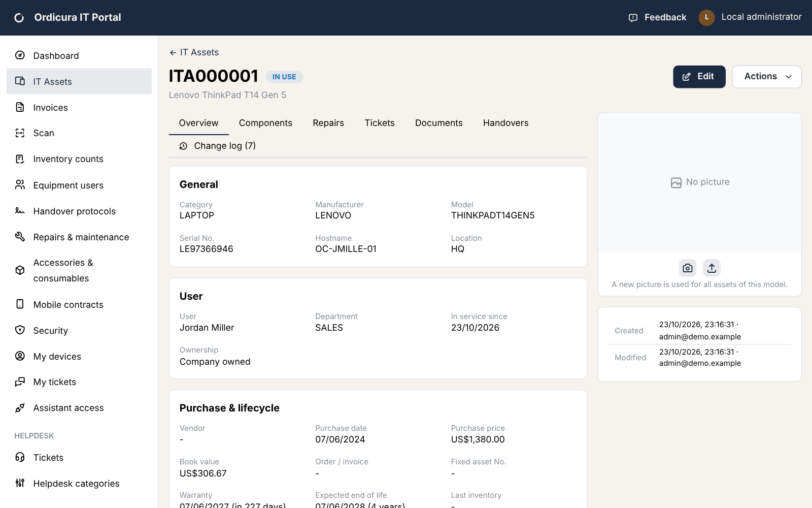Click the Handover protocols signature icon
The height and width of the screenshot is (508, 812).
coord(20,211)
